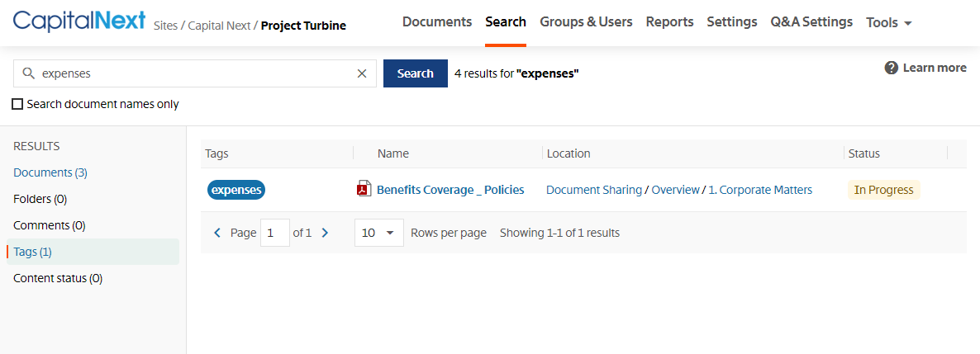
Task: Click the In Progress status badge
Action: pos(884,190)
